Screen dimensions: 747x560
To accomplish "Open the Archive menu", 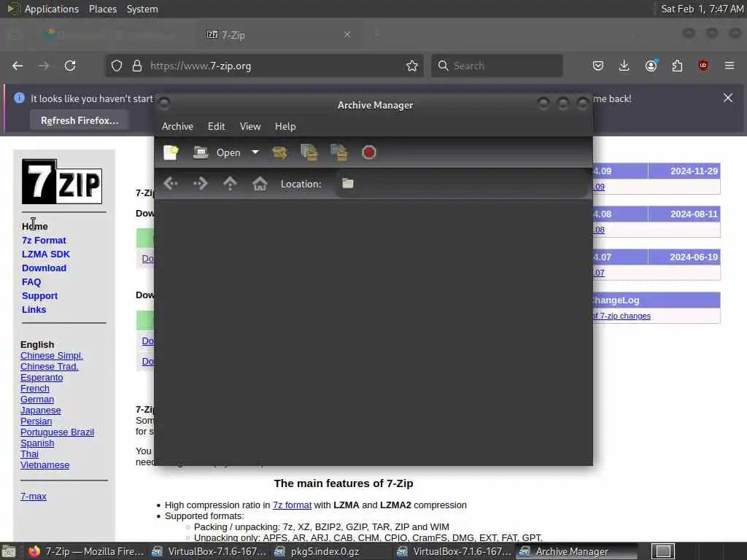I will click(x=177, y=126).
